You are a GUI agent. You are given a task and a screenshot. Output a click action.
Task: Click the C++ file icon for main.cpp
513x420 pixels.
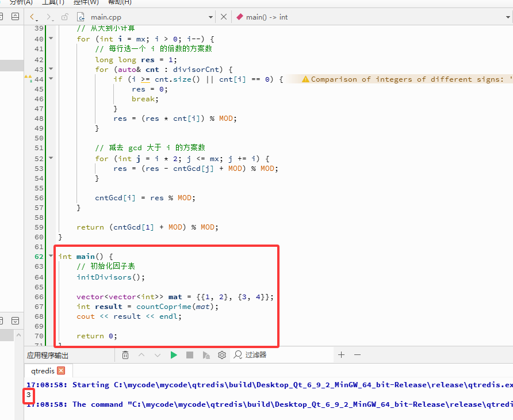tap(81, 17)
